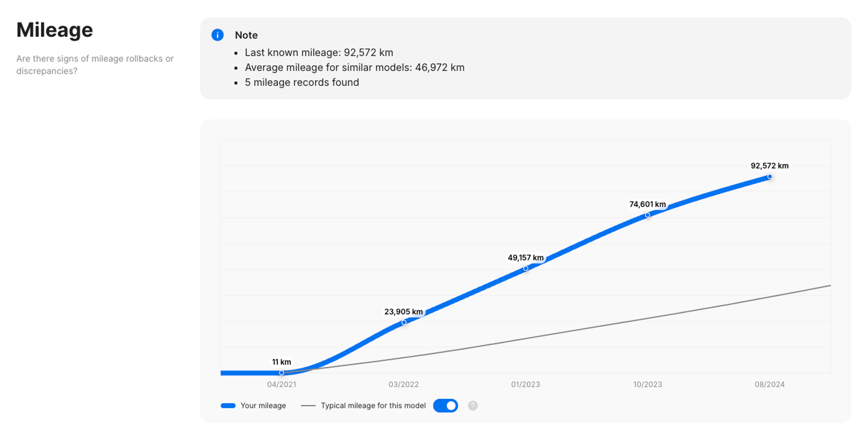Click the blue info icon beside Note
The image size is (868, 439).
pos(217,35)
